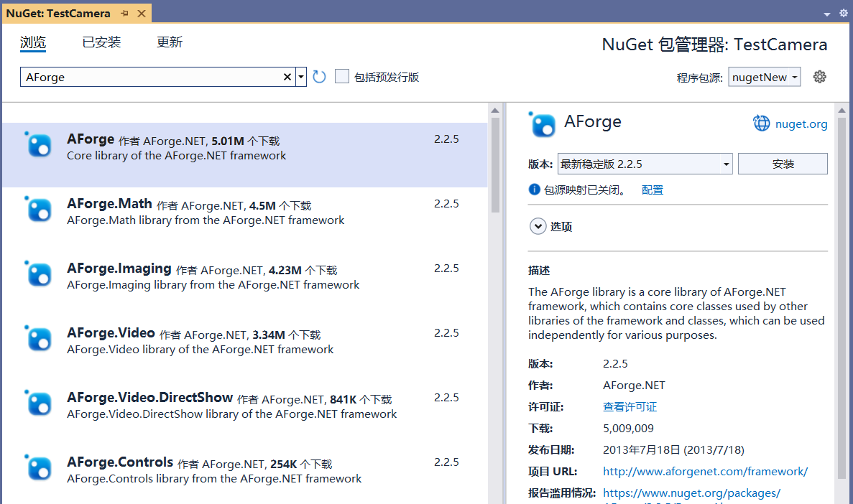Switch to the 更新 tab

169,42
